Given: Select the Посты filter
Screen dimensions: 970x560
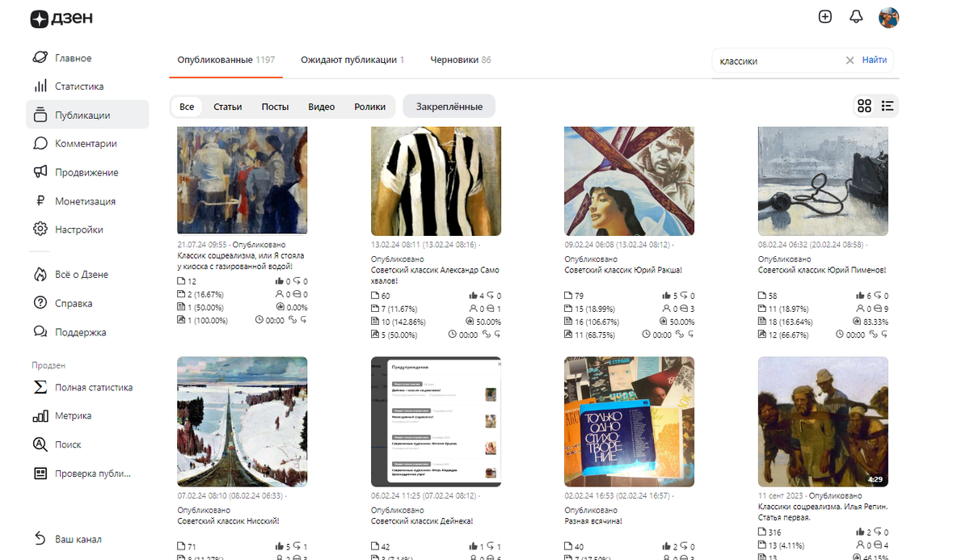Looking at the screenshot, I should (x=275, y=107).
